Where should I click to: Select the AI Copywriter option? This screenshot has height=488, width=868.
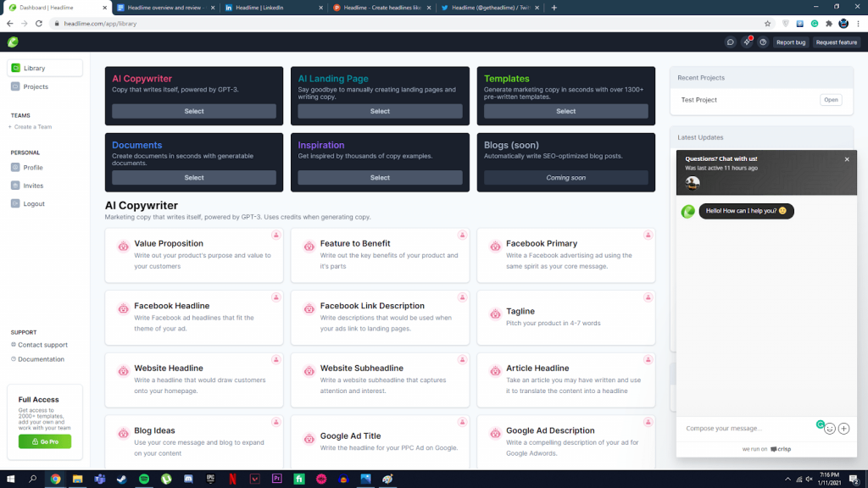(194, 111)
